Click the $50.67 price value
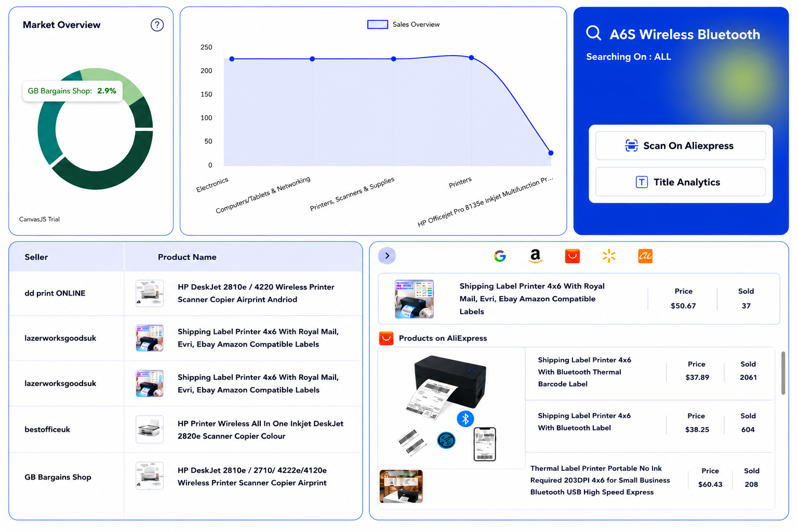This screenshot has height=532, width=798. point(683,305)
